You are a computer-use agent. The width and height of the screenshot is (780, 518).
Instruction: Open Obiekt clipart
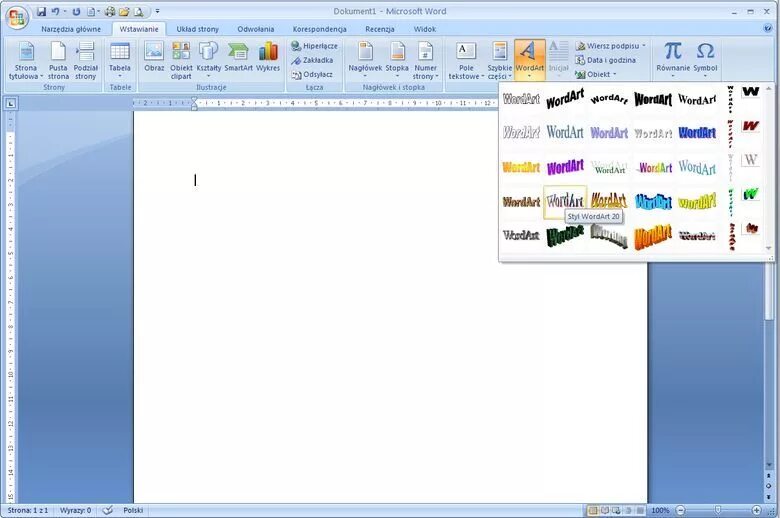coord(181,61)
